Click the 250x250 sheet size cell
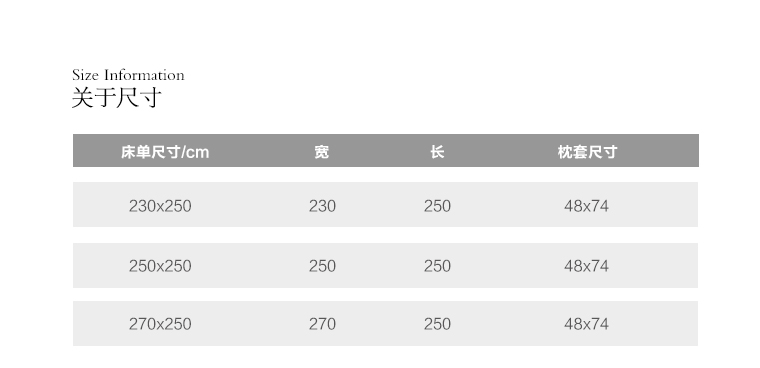This screenshot has height=368, width=760. click(x=160, y=266)
